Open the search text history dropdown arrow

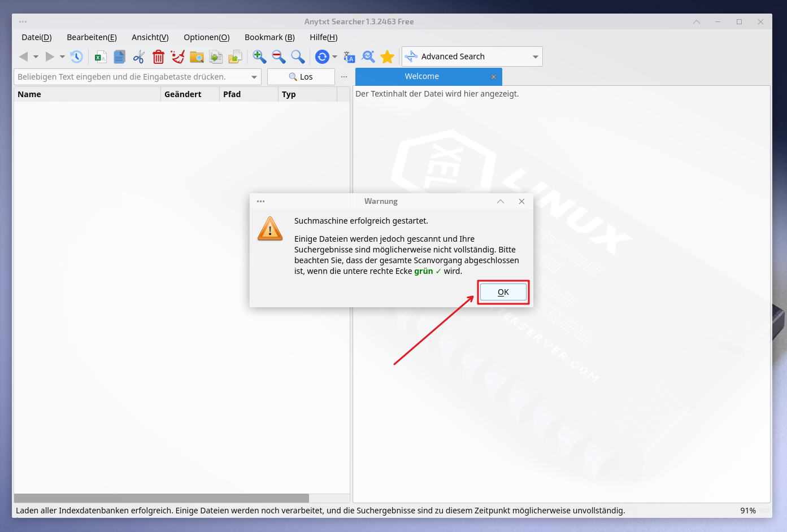pyautogui.click(x=254, y=77)
